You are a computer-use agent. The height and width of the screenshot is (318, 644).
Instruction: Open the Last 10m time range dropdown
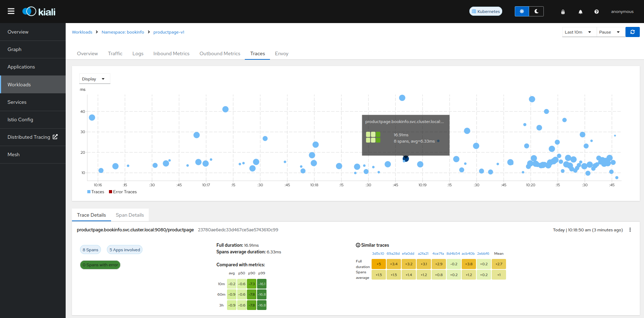point(579,32)
